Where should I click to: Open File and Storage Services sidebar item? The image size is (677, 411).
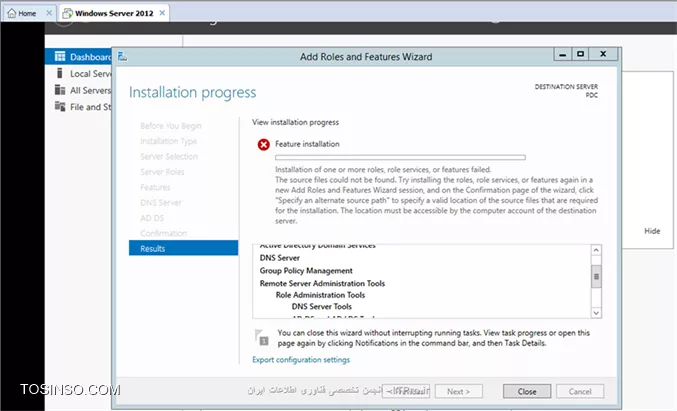90,107
